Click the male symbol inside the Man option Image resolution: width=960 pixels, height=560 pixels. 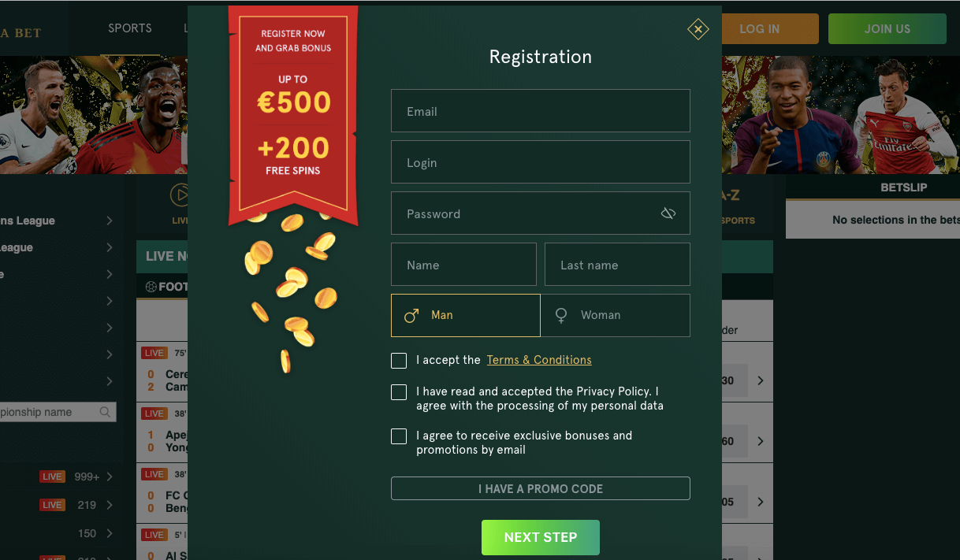tap(411, 314)
